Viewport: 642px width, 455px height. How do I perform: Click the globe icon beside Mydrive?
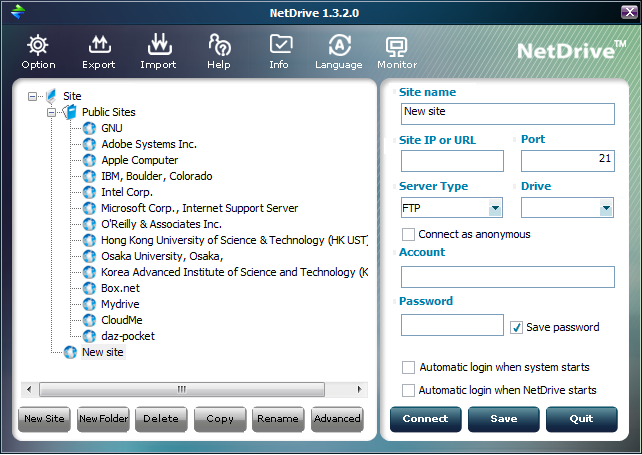point(89,304)
